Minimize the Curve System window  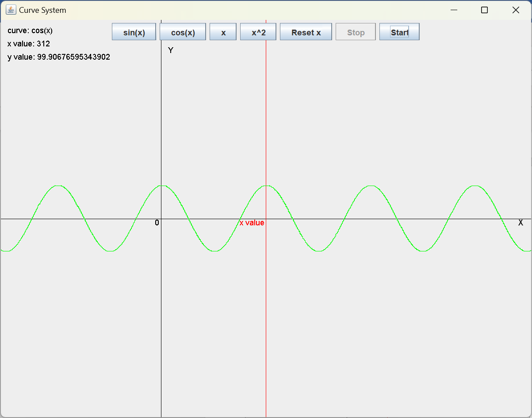[x=453, y=10]
